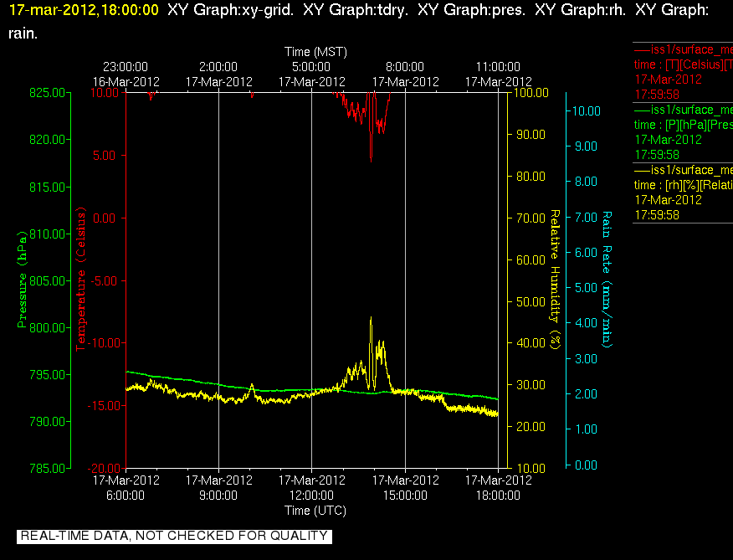Screen dimensions: 733x560
Task: Click the 11:00:00 MST time label
Action: (499, 67)
